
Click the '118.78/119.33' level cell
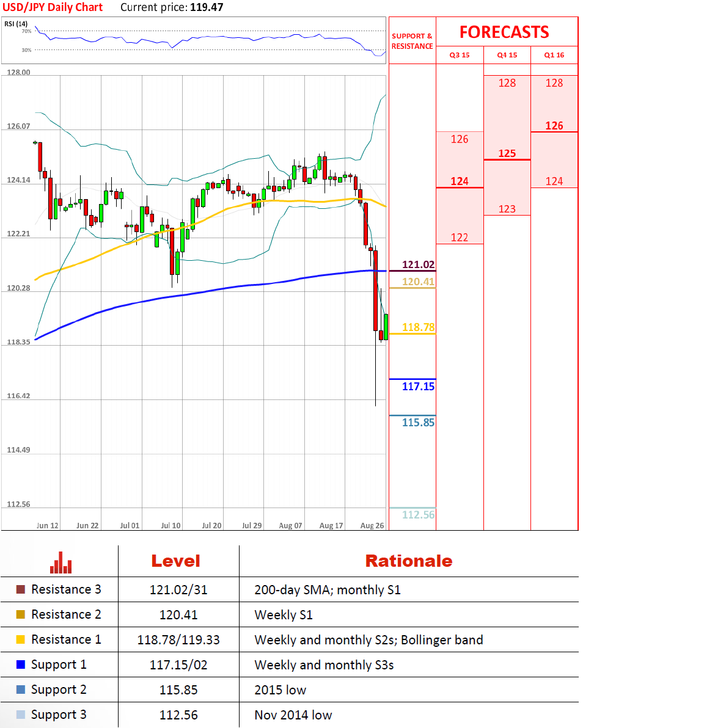(178, 640)
